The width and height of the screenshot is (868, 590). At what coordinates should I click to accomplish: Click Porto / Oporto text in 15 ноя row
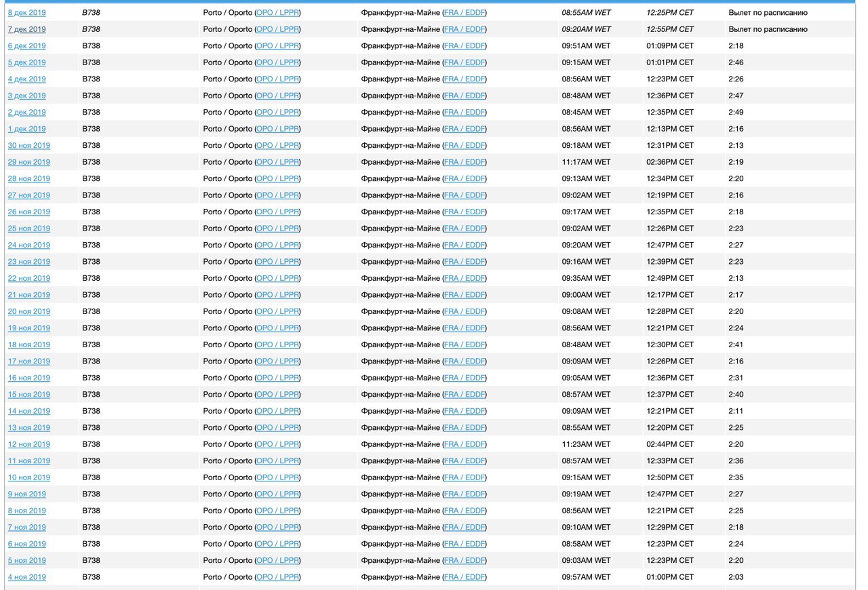coord(228,395)
